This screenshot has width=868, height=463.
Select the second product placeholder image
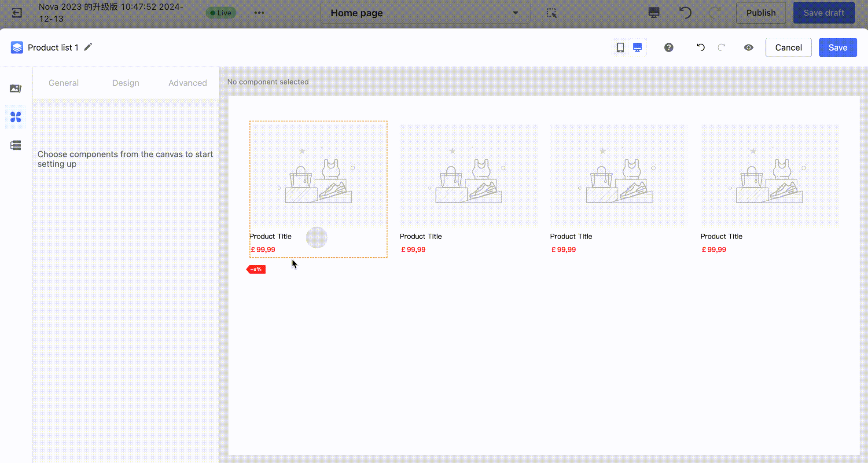coord(468,176)
